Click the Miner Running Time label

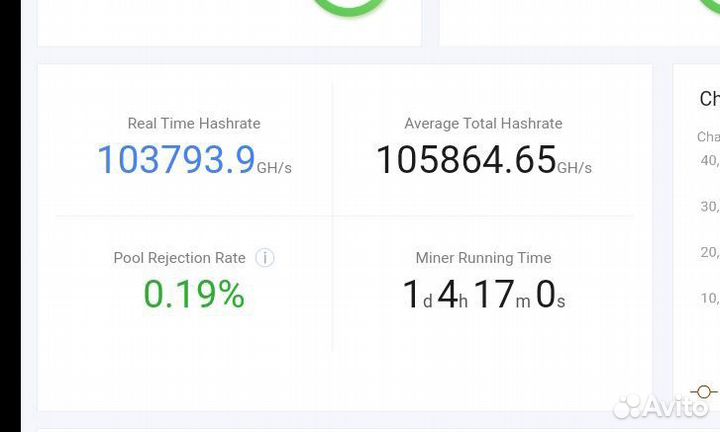483,258
